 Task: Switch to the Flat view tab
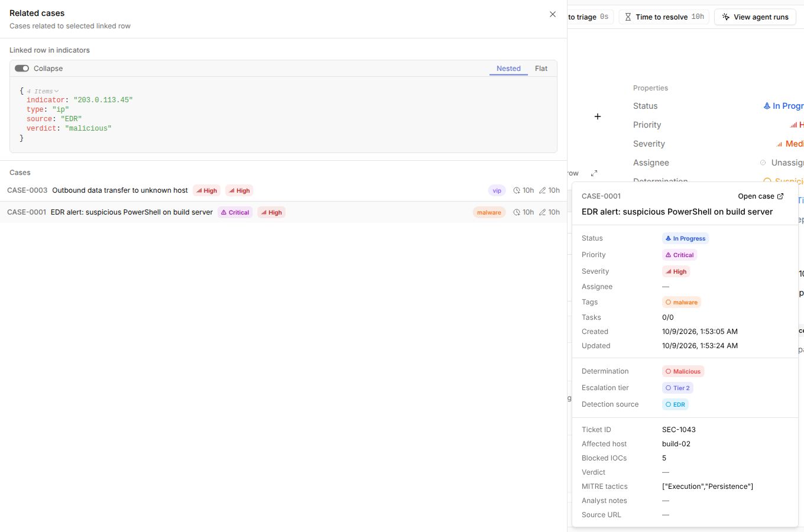tap(541, 69)
